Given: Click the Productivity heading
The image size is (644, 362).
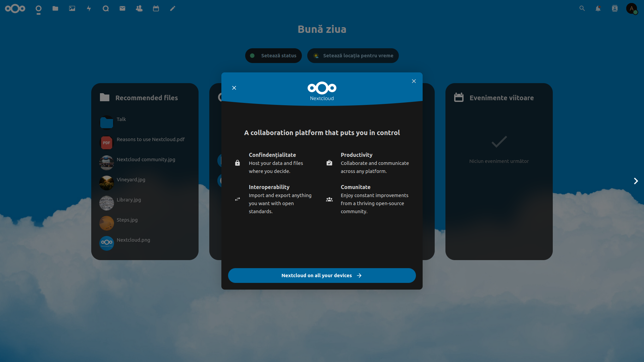Looking at the screenshot, I should [x=357, y=155].
